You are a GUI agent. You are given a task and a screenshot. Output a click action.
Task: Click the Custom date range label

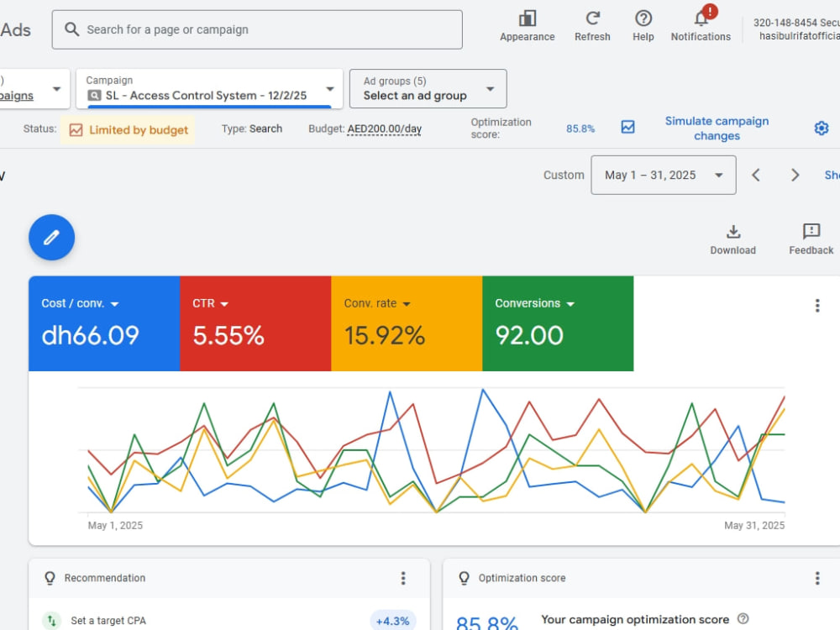point(564,176)
